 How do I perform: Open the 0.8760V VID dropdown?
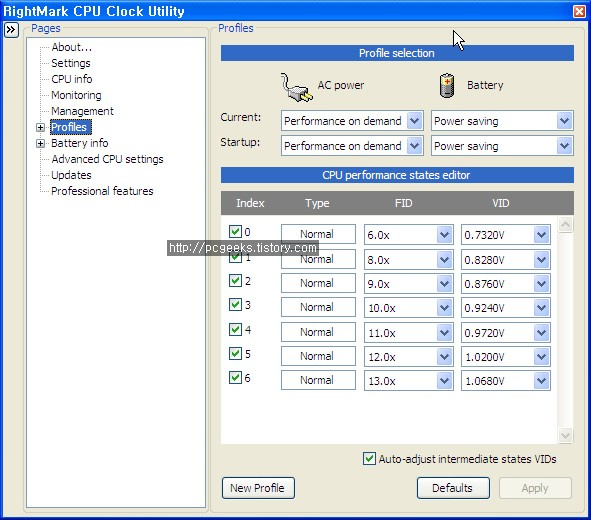542,284
